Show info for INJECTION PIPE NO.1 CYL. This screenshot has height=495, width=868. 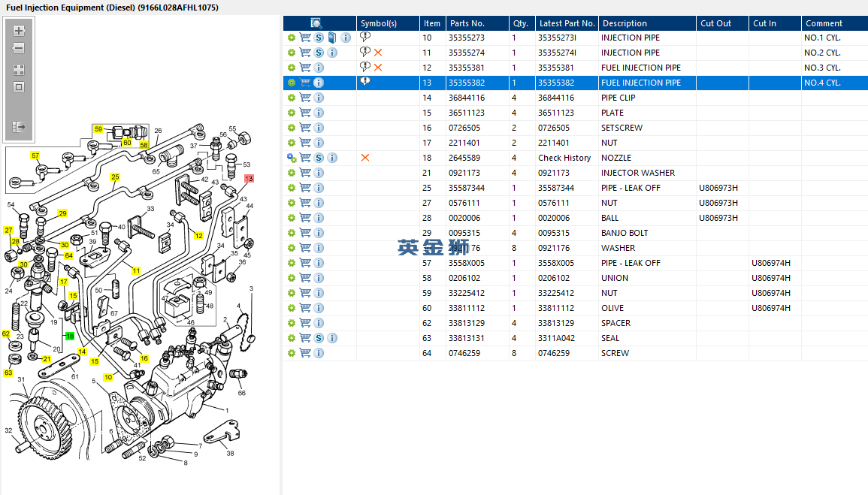[x=346, y=38]
